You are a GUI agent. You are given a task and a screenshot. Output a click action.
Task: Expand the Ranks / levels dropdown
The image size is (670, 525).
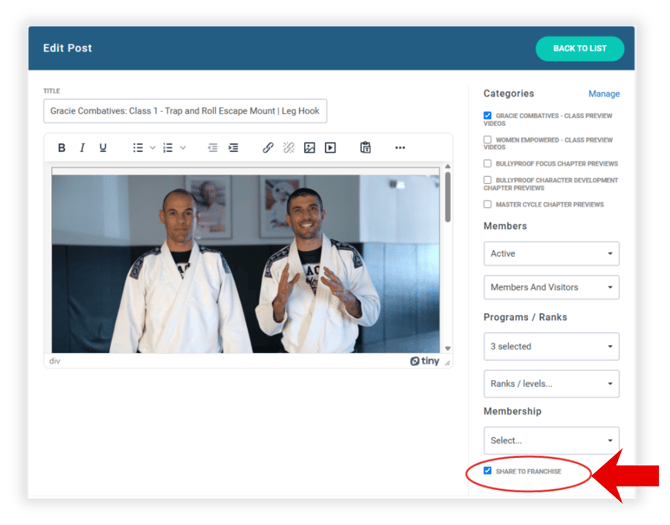(551, 384)
